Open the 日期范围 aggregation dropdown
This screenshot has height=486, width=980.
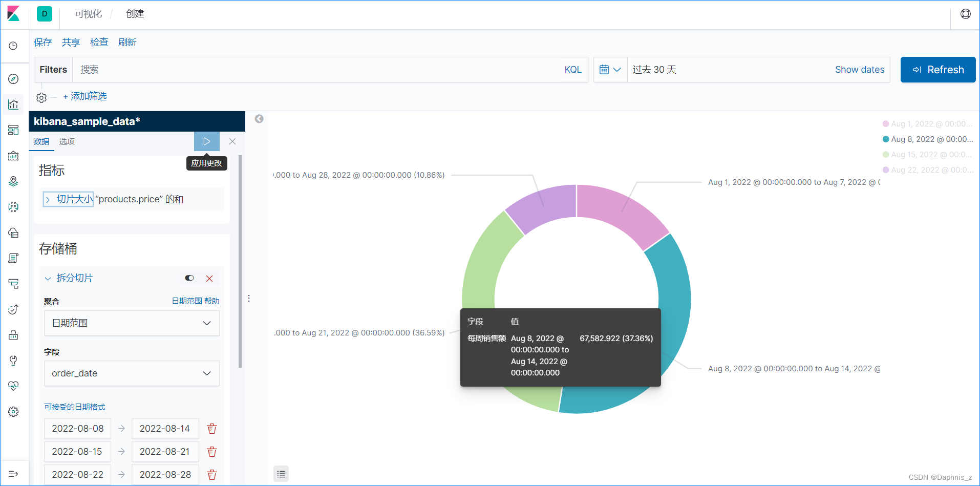(x=132, y=323)
